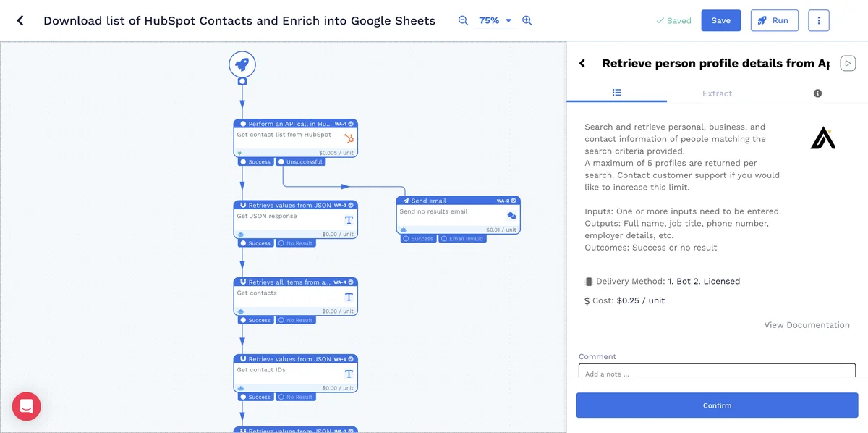The height and width of the screenshot is (433, 868).
Task: Select the 'Get contacts' node text
Action: pyautogui.click(x=257, y=293)
